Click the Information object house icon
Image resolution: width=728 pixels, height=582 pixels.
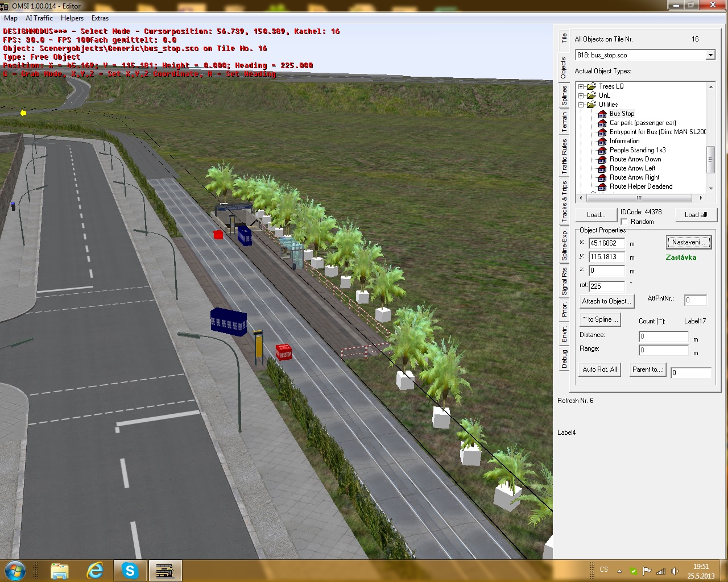click(x=602, y=141)
